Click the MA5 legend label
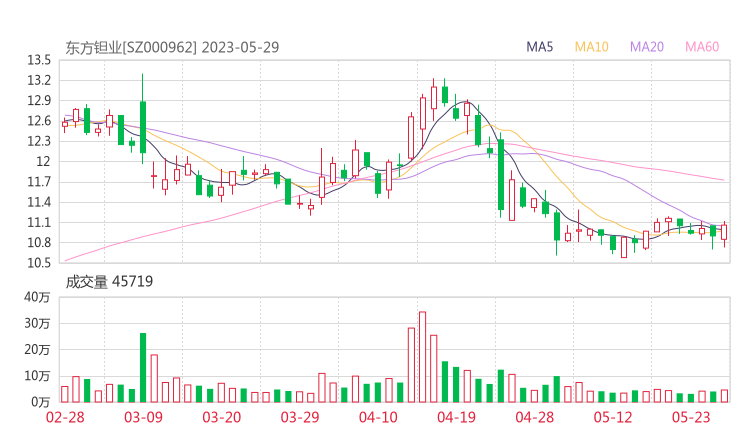 click(539, 47)
